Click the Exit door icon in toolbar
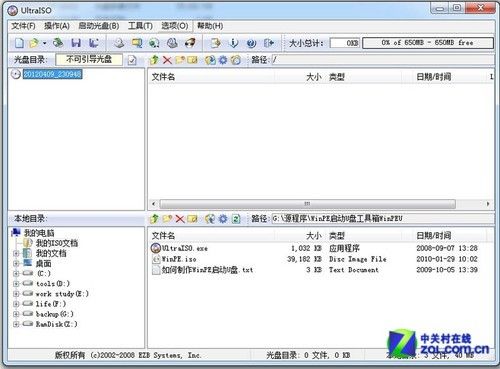 coord(269,43)
